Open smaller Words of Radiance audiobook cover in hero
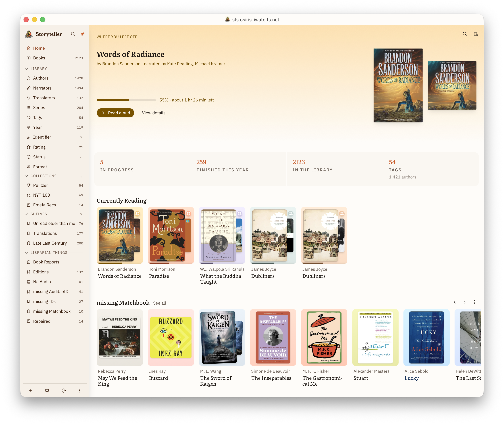Viewport: 504px width, 424px height. pyautogui.click(x=452, y=85)
